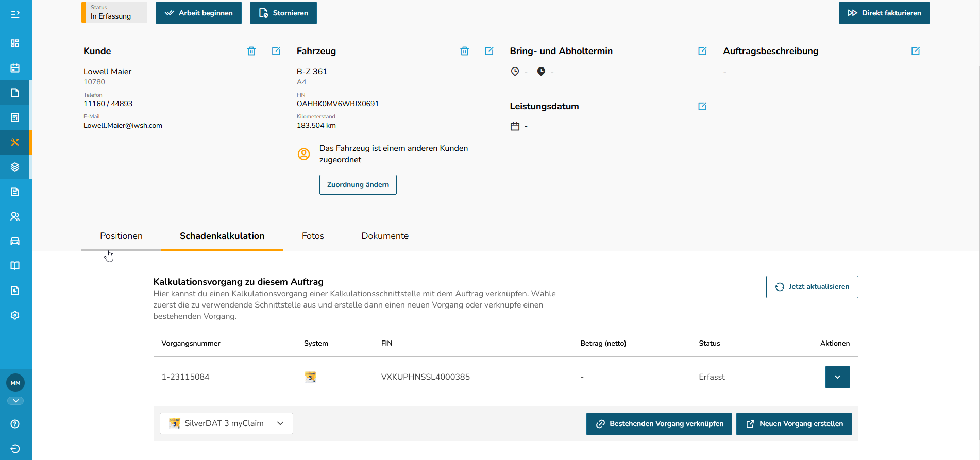Remove the Fahrzeug using trash icon
Screen dimensions: 980x460
coord(465,51)
